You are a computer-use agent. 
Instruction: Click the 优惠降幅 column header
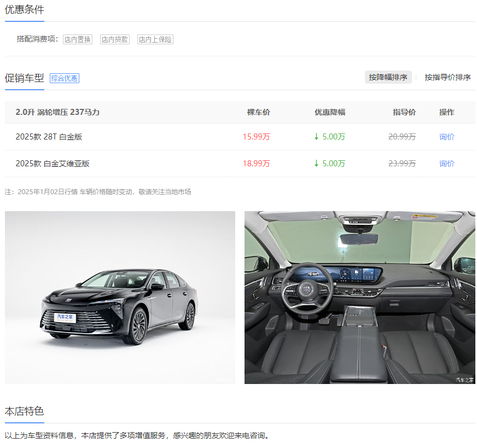pos(330,112)
